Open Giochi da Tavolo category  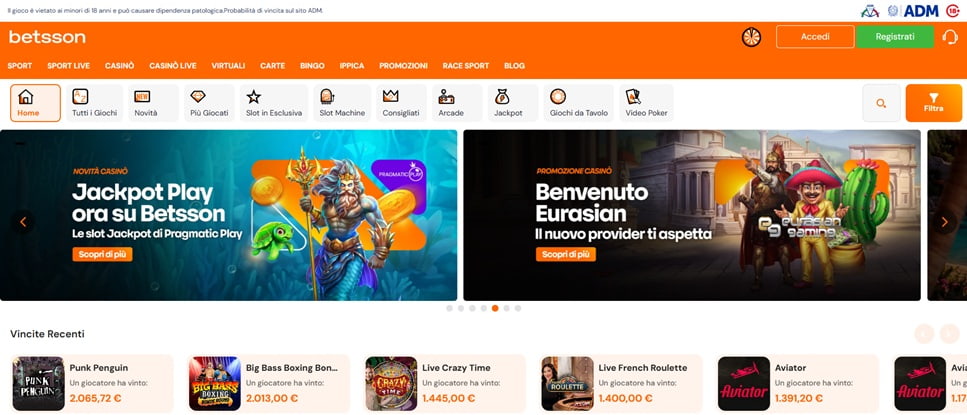coord(578,103)
